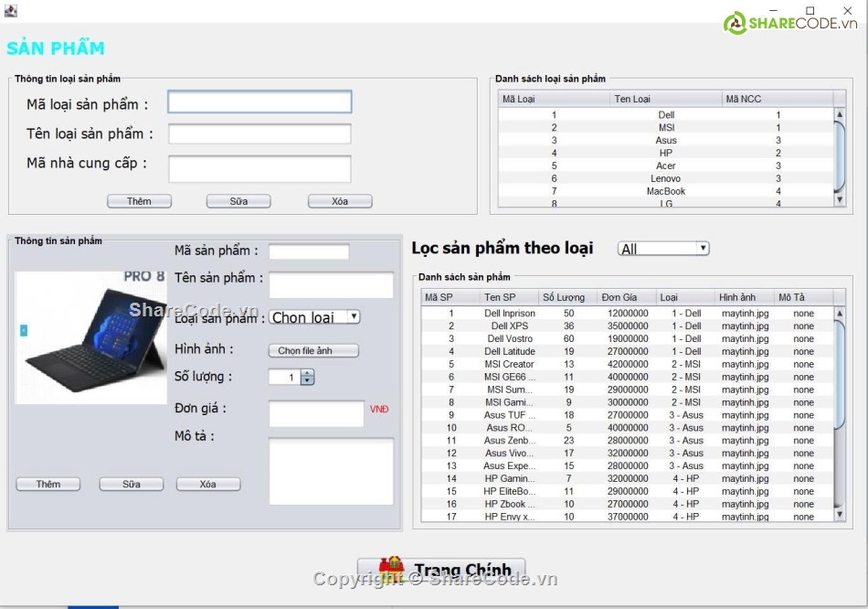This screenshot has height=609, width=868.
Task: Sort by Ten SP column header
Action: coord(509,297)
